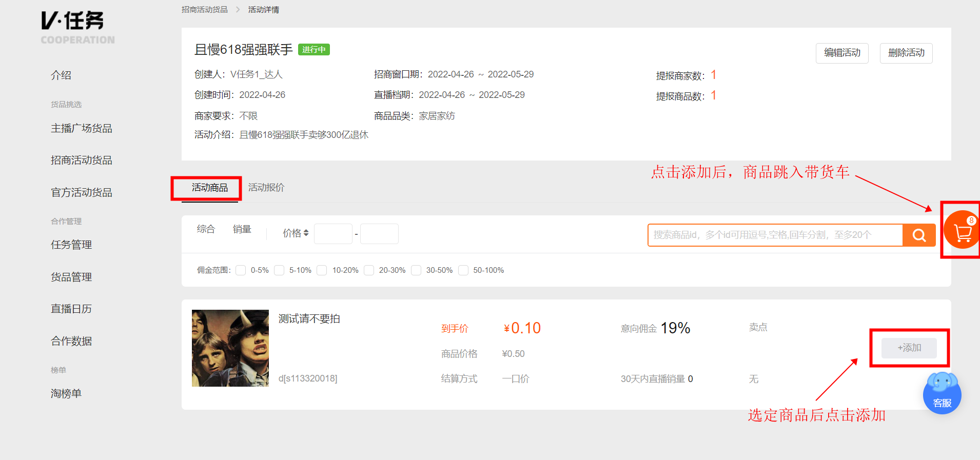Click the 进行中 status badge

pyautogui.click(x=314, y=50)
